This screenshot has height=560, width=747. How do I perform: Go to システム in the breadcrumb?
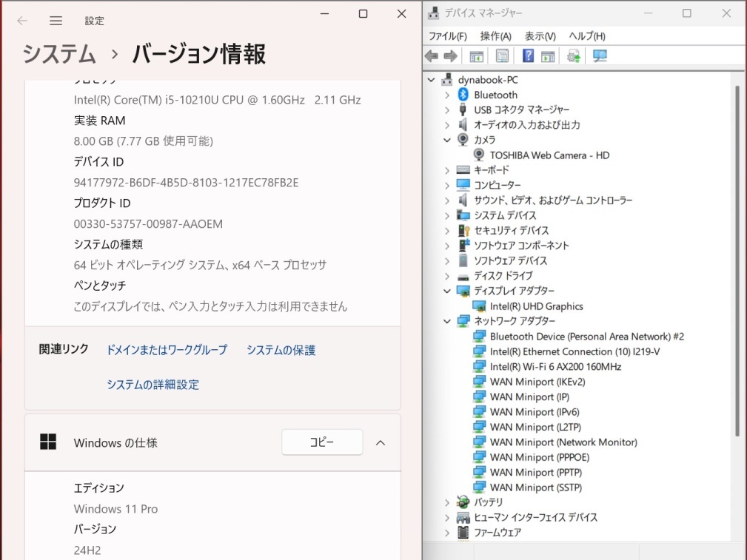[x=59, y=53]
